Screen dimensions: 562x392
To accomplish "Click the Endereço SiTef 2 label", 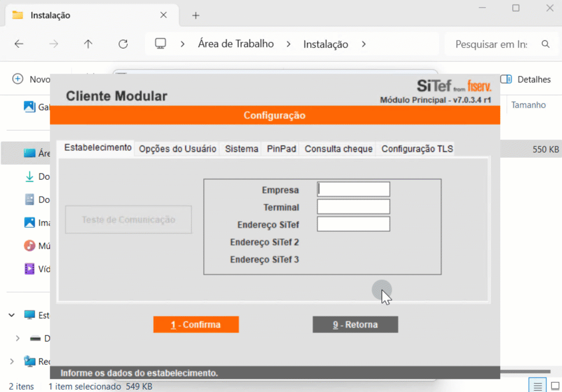I will (x=264, y=242).
